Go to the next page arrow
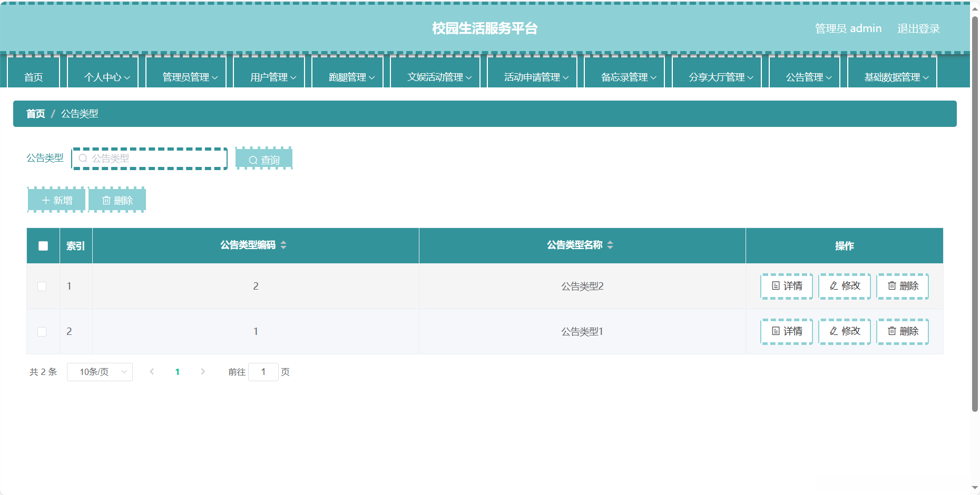The width and height of the screenshot is (980, 495). [203, 372]
